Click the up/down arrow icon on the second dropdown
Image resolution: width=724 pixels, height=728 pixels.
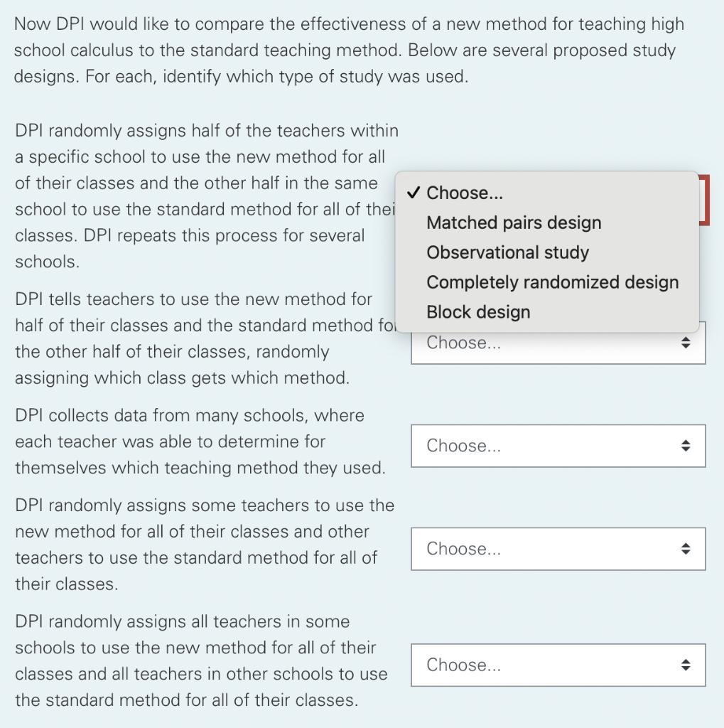(686, 342)
